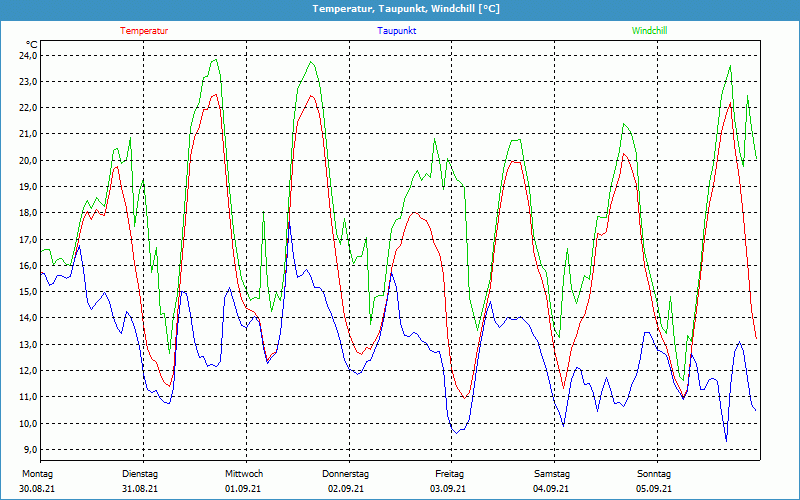Click the Montag day label
Image resolution: width=800 pixels, height=500 pixels.
click(37, 474)
